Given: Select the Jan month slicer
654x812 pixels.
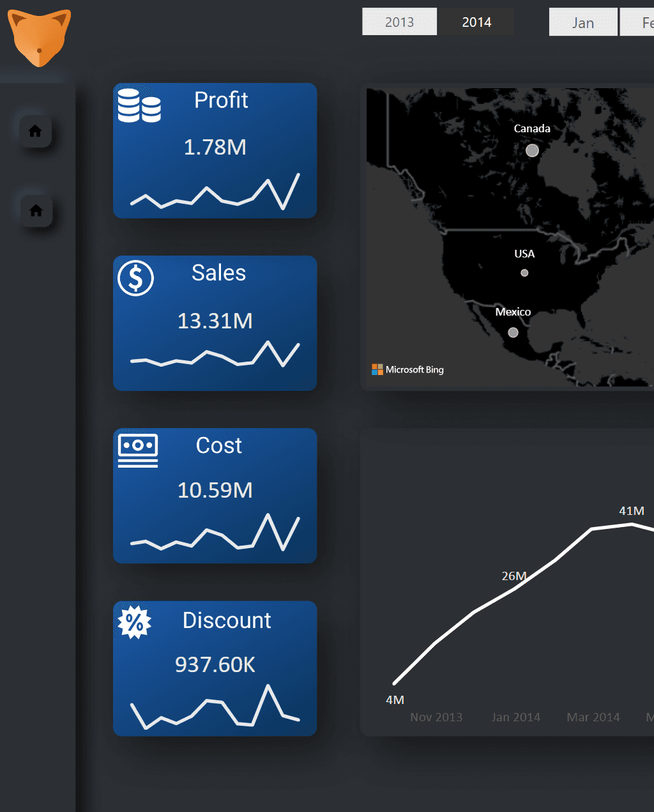Looking at the screenshot, I should (583, 22).
